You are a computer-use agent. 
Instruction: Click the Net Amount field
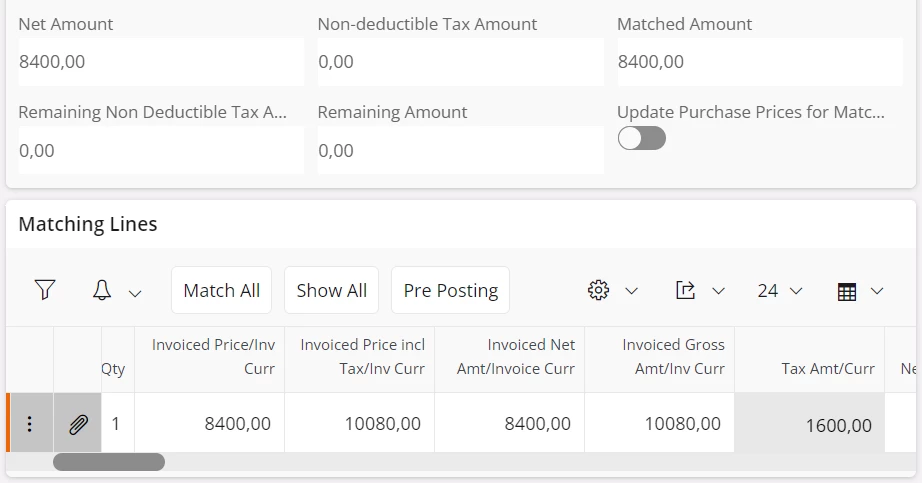(x=160, y=62)
